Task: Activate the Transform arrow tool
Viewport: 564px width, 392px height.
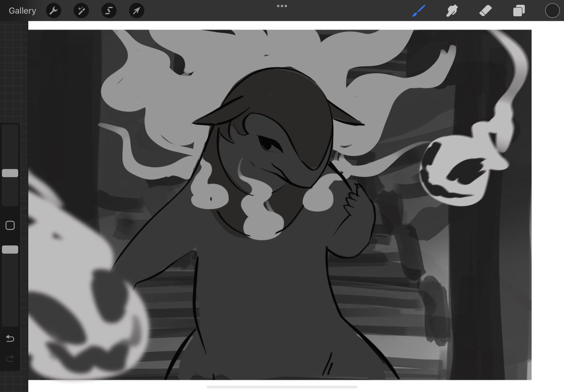Action: point(137,11)
